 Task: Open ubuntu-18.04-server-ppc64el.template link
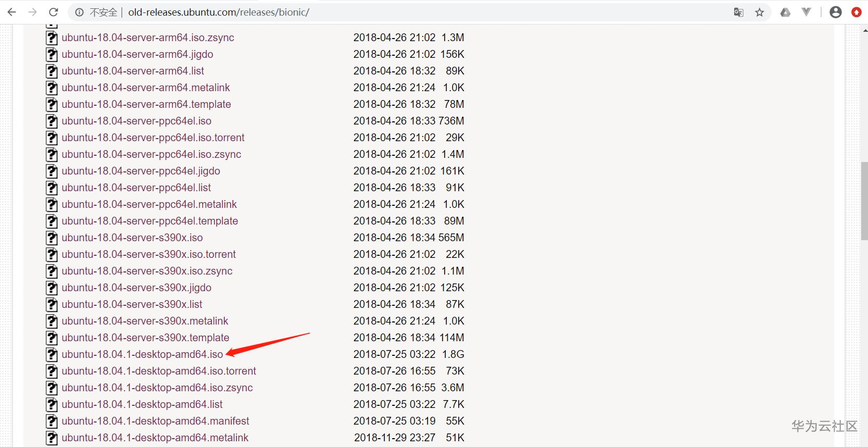click(150, 221)
